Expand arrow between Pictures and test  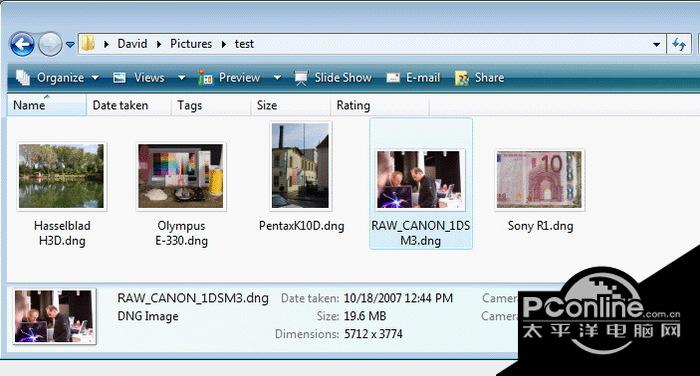[224, 44]
